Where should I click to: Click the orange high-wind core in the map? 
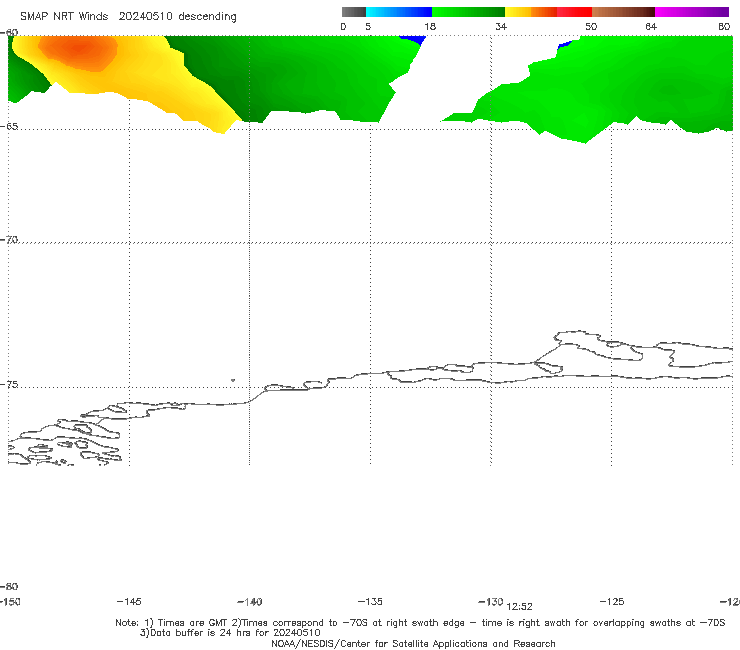(78, 49)
